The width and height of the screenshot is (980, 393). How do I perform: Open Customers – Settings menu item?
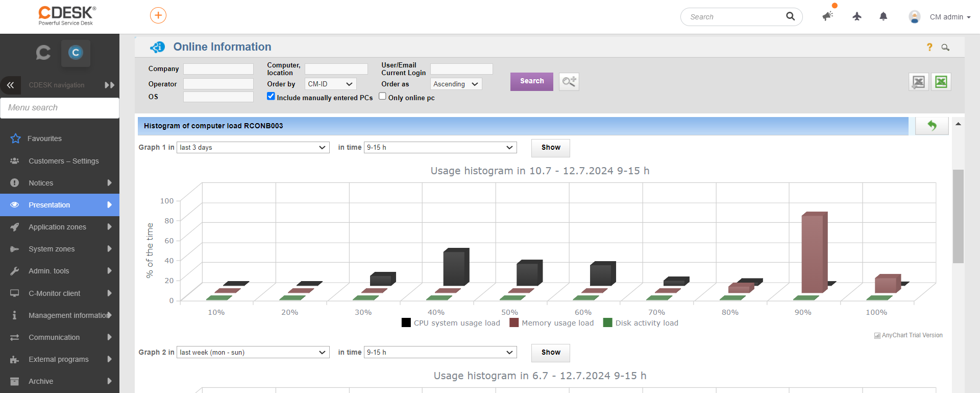(x=60, y=161)
